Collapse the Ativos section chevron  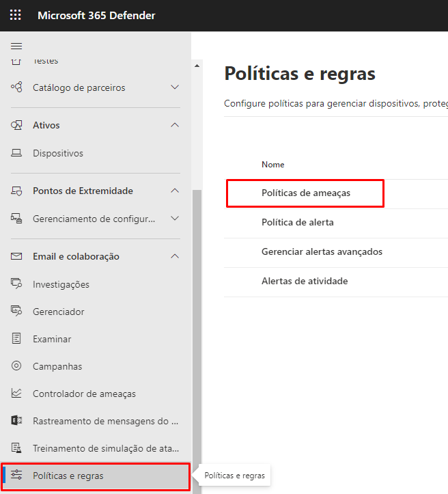coord(175,125)
